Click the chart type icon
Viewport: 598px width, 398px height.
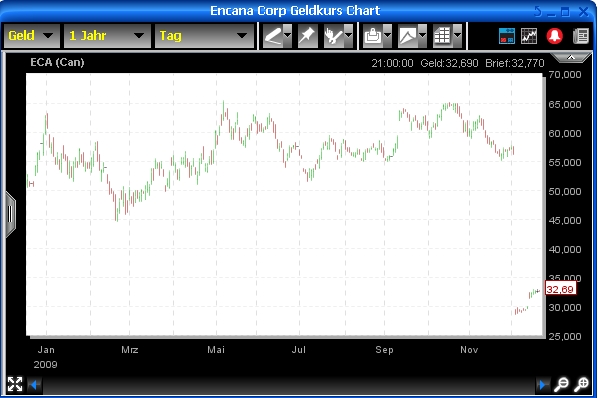(408, 36)
